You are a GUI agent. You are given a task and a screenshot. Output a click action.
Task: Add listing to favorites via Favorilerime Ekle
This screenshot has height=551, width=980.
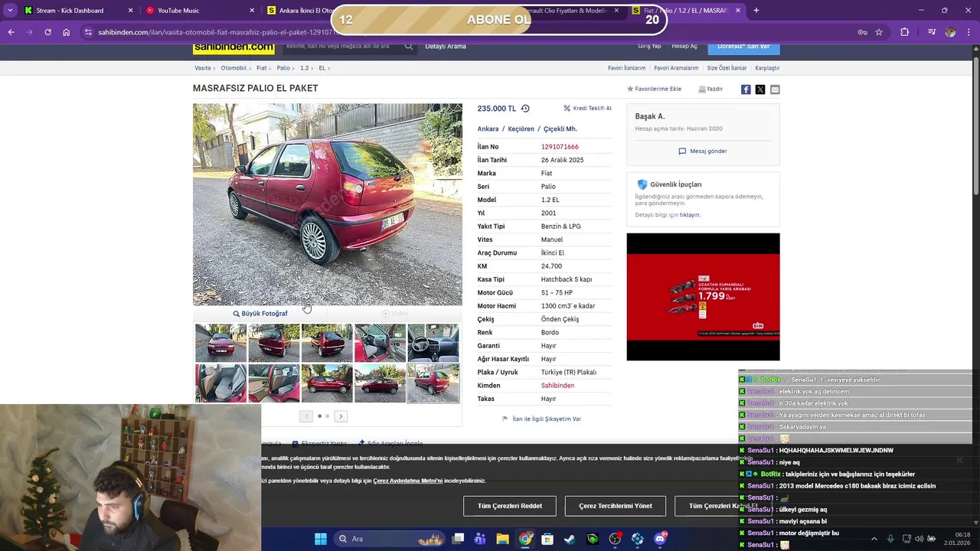(654, 89)
